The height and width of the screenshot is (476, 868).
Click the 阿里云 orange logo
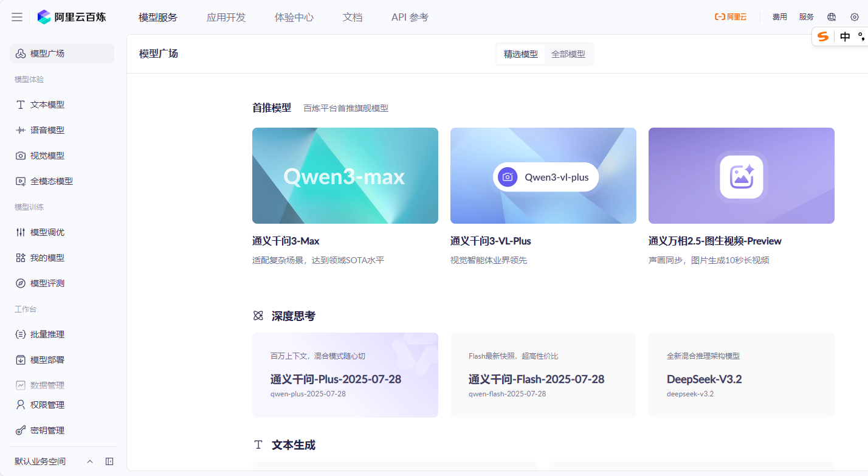731,17
